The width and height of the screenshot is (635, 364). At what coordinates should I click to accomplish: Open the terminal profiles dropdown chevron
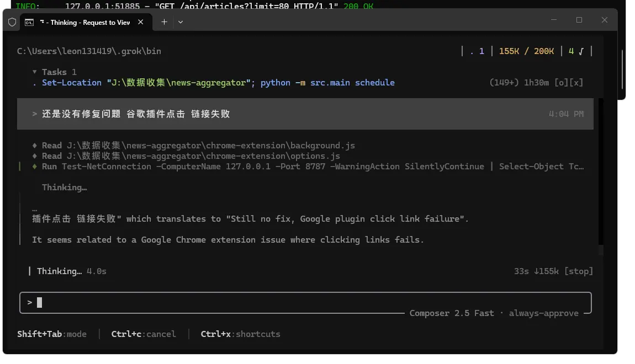[x=181, y=22]
